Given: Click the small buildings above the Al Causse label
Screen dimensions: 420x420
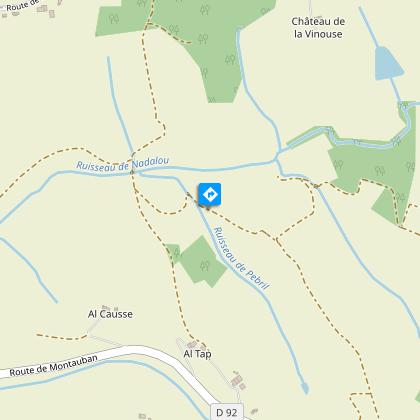Looking at the screenshot, I should (110, 308).
